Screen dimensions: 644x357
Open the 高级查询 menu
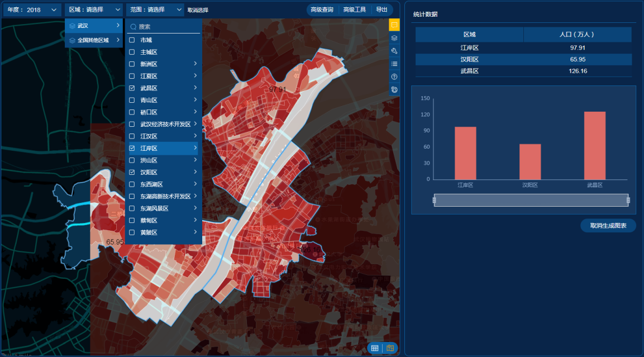tap(322, 9)
